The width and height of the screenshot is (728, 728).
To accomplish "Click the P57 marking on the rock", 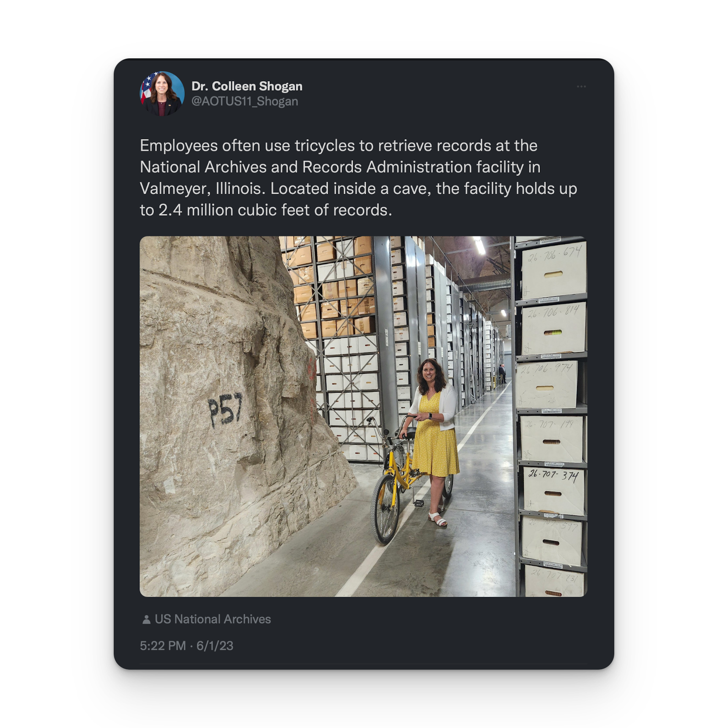I will [225, 410].
